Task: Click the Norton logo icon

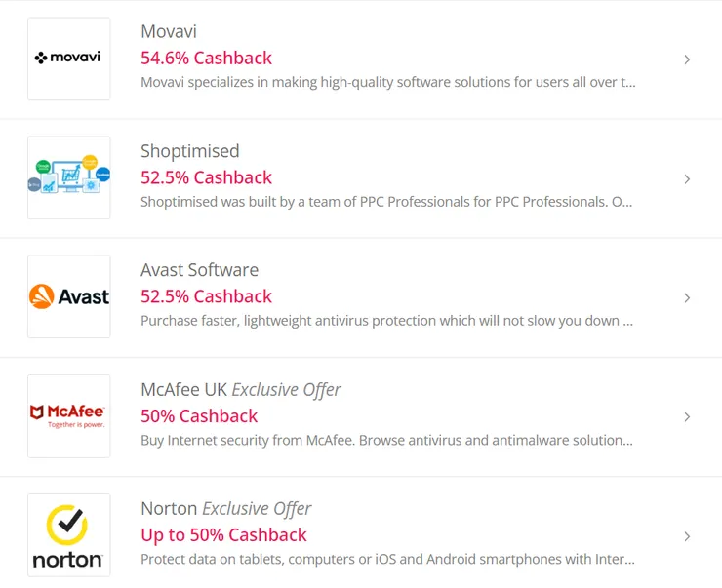Action: [68, 535]
